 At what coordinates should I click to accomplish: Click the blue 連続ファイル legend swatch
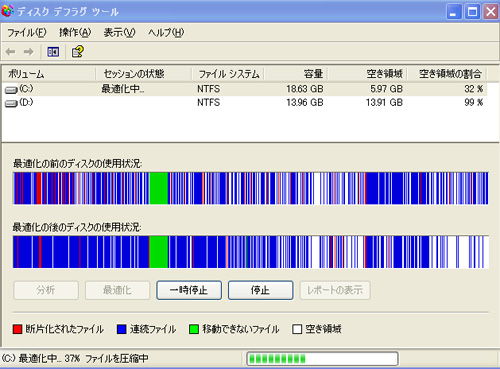[122, 329]
